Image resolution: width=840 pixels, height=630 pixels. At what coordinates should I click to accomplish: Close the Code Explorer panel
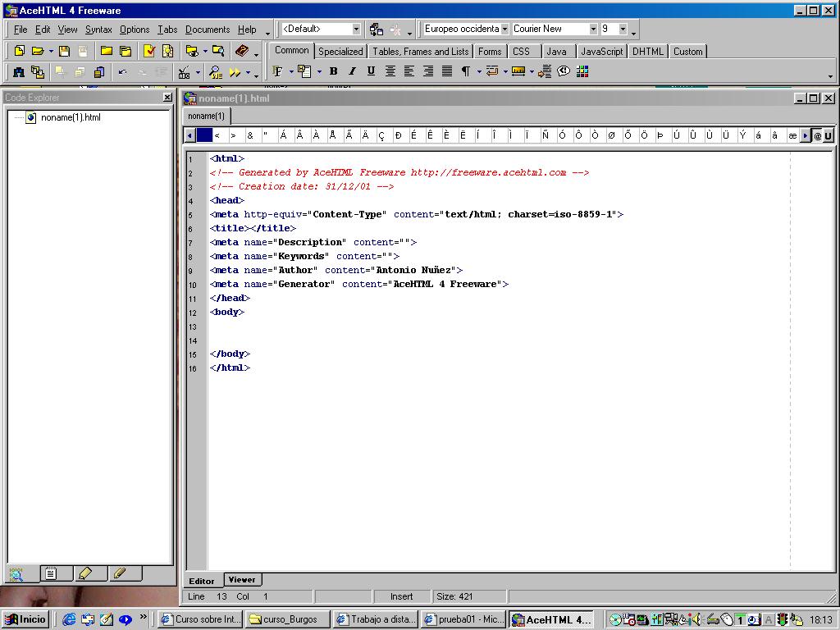click(167, 97)
